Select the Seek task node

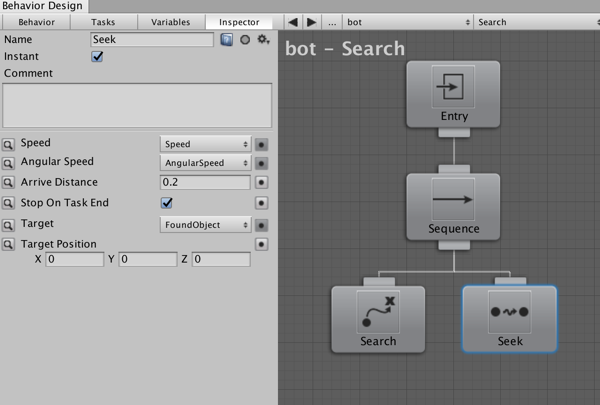point(510,319)
